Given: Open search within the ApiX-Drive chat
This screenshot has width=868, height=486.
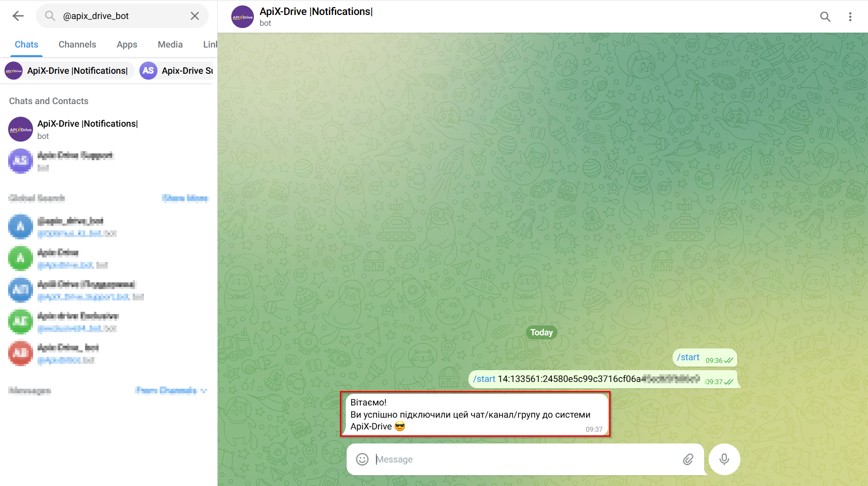Looking at the screenshot, I should (825, 17).
